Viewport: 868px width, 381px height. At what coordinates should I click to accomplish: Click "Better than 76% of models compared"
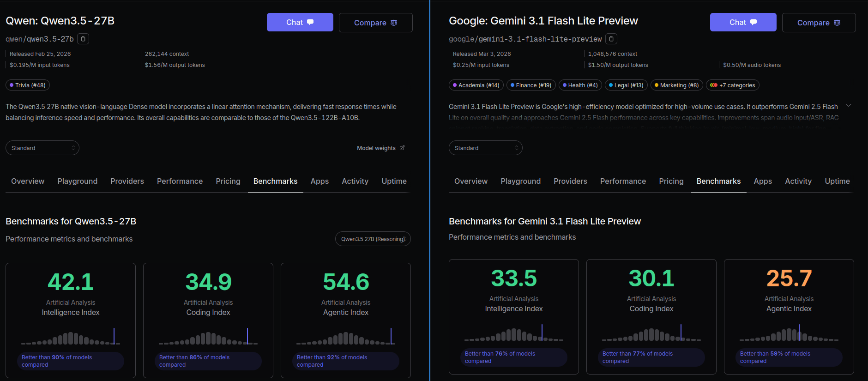click(x=513, y=357)
